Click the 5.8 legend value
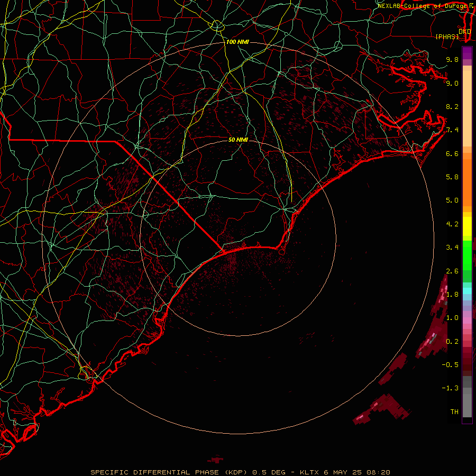Screen dimensions: 476x476 [x=452, y=177]
